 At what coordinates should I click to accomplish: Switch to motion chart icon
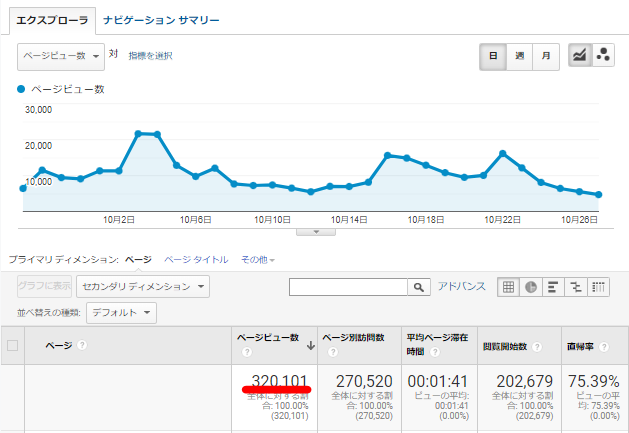[604, 57]
